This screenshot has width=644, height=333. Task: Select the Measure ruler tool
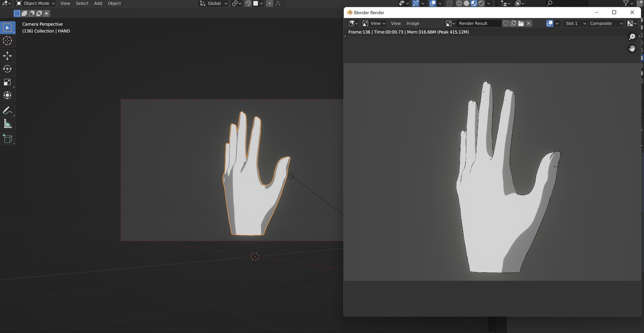pos(8,124)
